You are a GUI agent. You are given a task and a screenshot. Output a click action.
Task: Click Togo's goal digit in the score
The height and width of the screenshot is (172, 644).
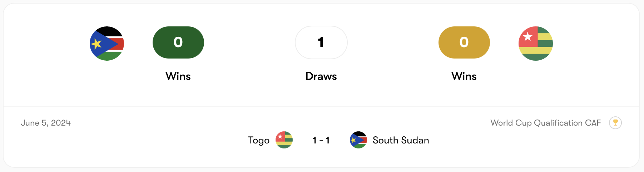point(314,140)
